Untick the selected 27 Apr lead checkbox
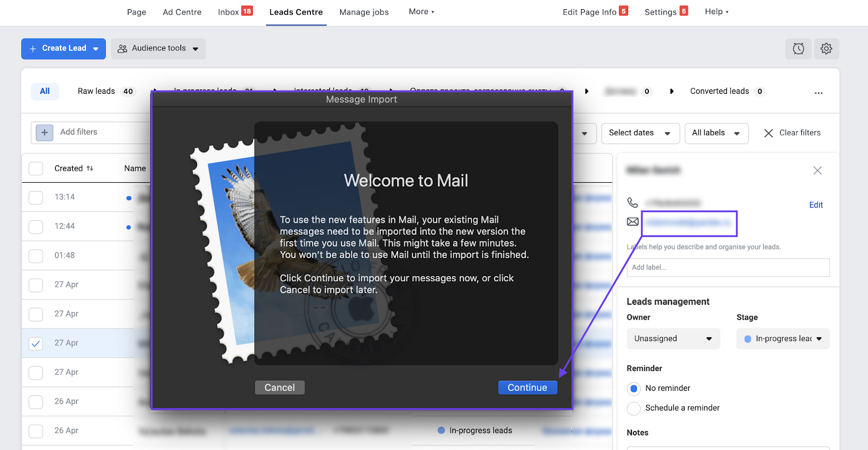The image size is (868, 450). tap(36, 344)
